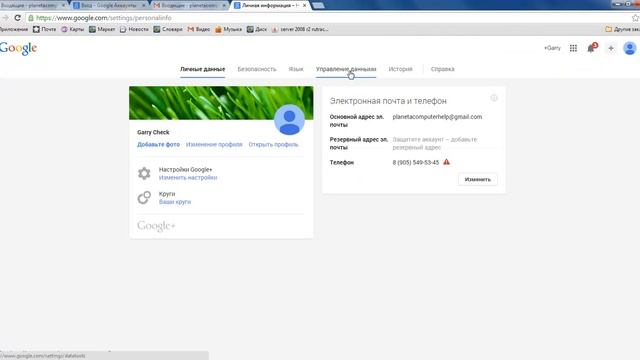
Task: Open the Личные данные tab
Action: [202, 69]
